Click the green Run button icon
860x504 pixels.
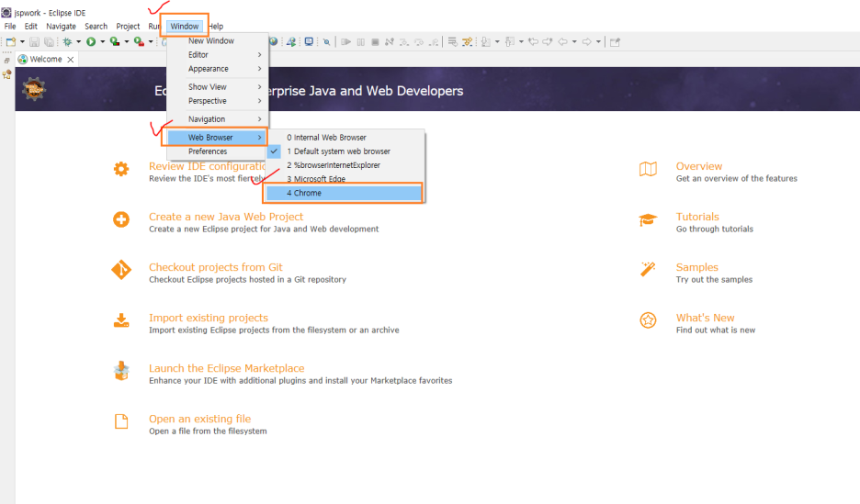[91, 41]
